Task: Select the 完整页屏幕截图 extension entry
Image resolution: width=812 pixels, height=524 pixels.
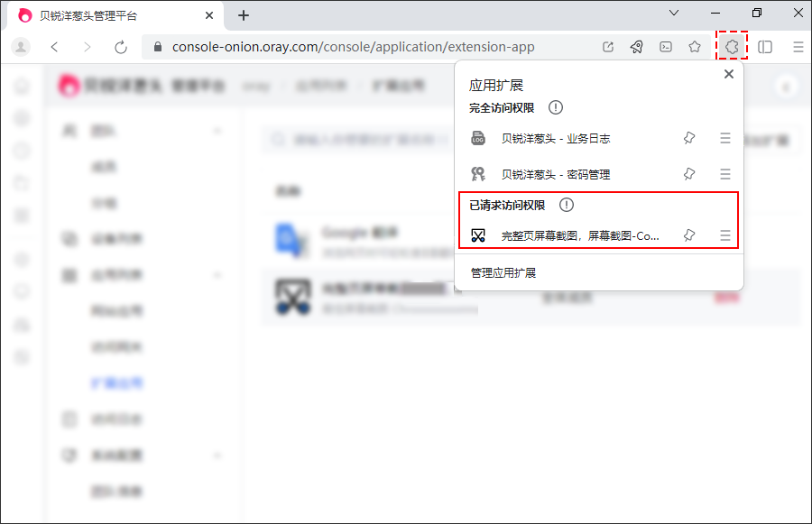Action: 579,235
